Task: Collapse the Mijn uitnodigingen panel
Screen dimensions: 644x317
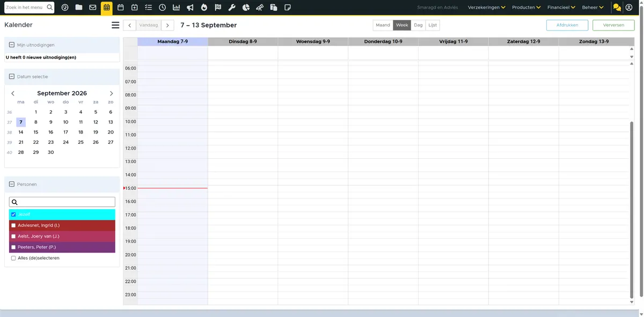Action: click(x=12, y=45)
